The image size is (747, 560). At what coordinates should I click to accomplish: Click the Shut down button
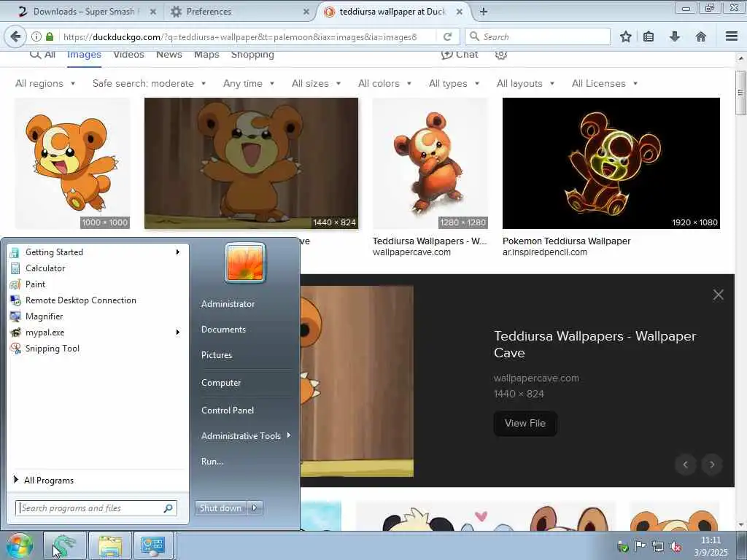(221, 508)
